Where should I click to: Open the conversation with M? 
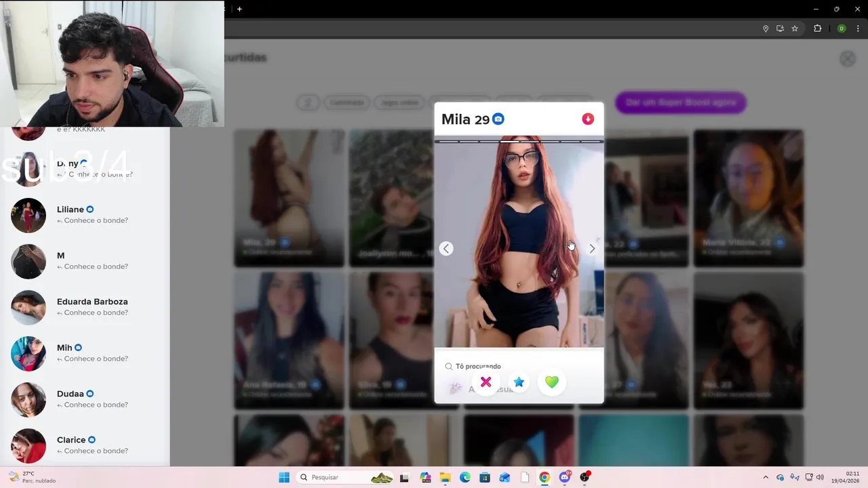click(x=85, y=261)
